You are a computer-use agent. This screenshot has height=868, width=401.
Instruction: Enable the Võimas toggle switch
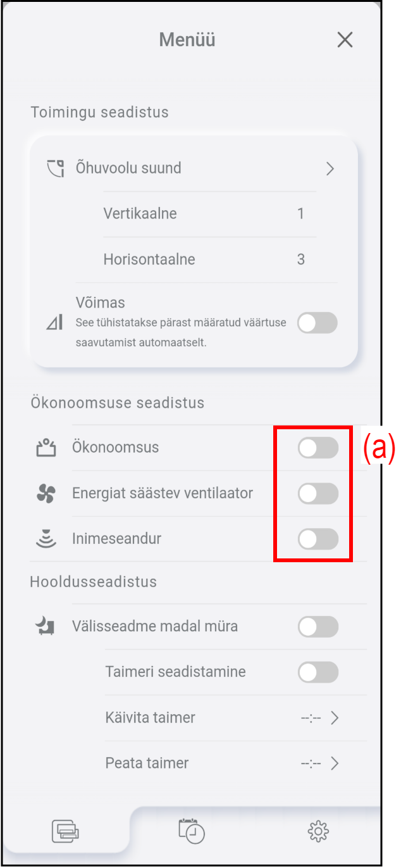coord(318,323)
